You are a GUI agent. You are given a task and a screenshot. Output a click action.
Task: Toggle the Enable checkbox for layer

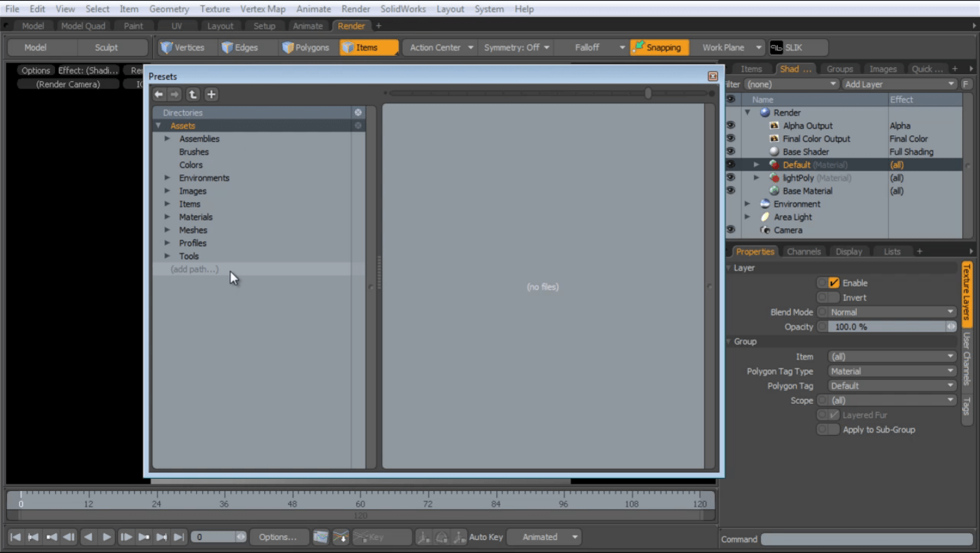[x=834, y=283]
